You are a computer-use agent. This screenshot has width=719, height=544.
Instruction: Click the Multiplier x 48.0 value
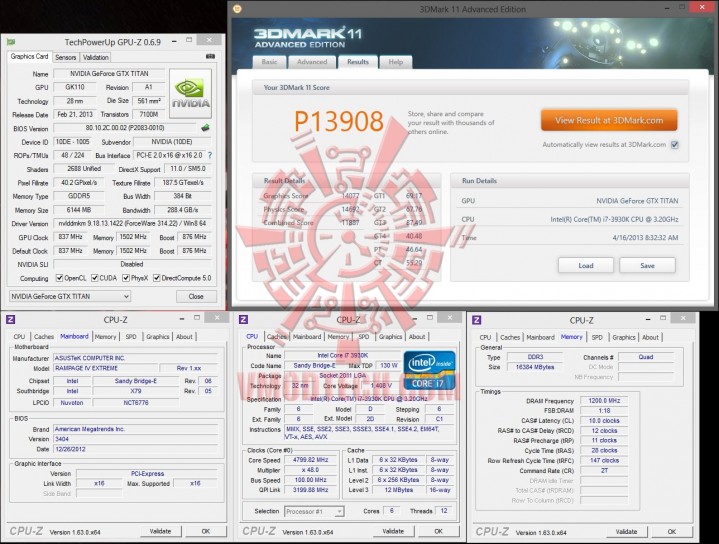click(x=310, y=470)
